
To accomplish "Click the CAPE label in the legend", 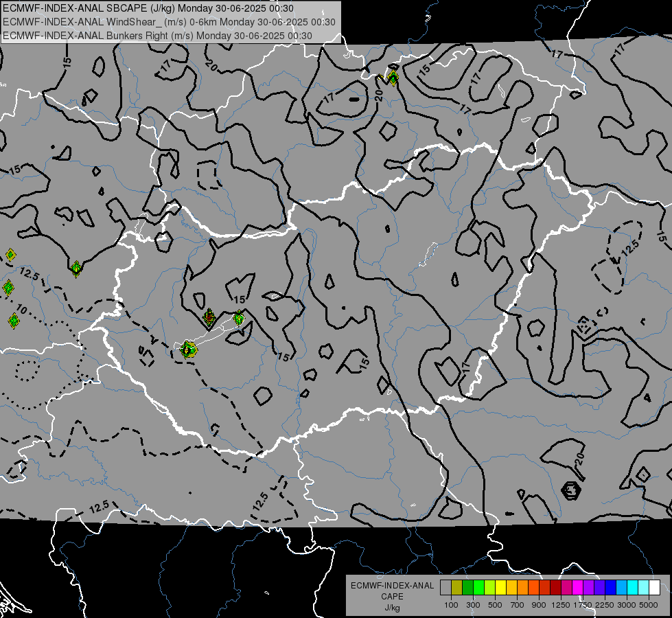I will [392, 597].
